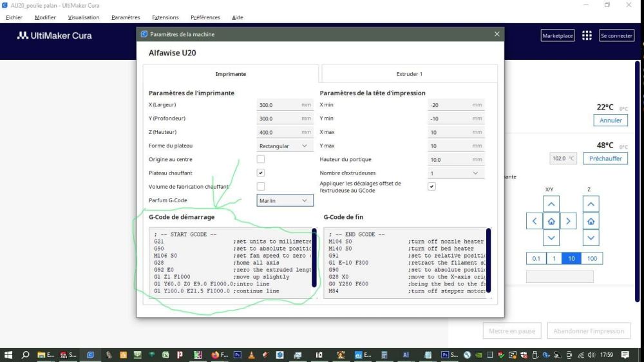Image resolution: width=644 pixels, height=362 pixels.
Task: Click the start G-code scrollbar
Action: click(x=314, y=258)
